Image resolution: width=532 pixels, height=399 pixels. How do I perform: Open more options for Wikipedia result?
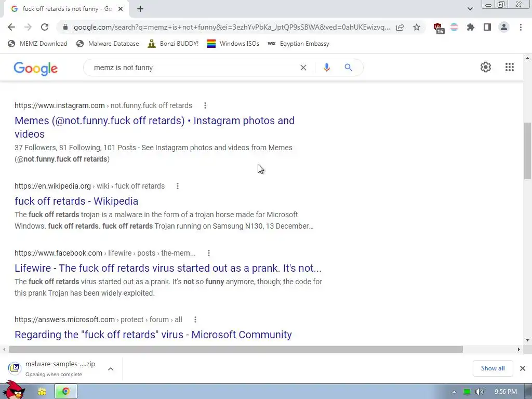pos(178,186)
